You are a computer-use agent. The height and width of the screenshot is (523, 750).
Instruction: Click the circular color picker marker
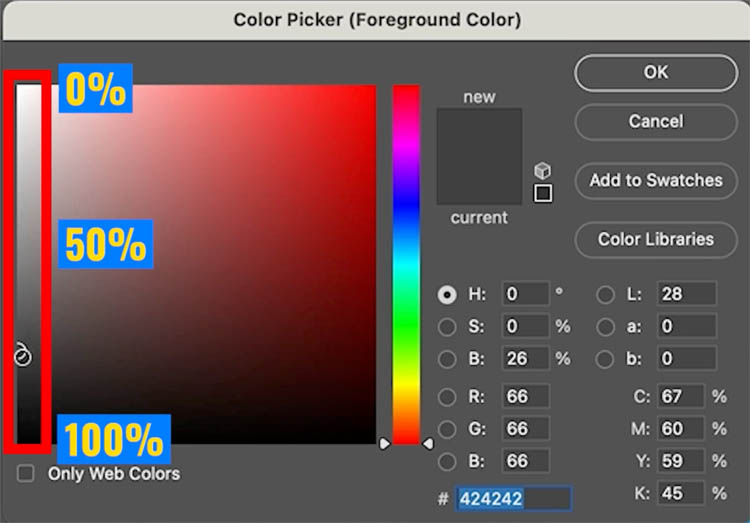coord(22,356)
